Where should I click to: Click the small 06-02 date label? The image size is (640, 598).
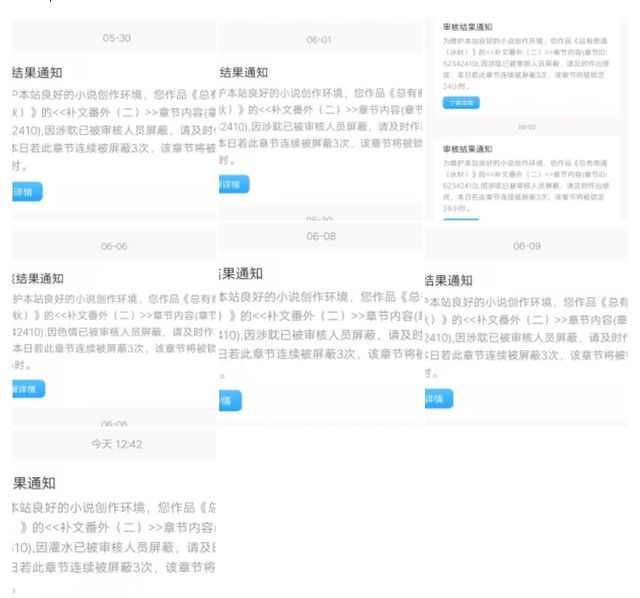click(526, 127)
